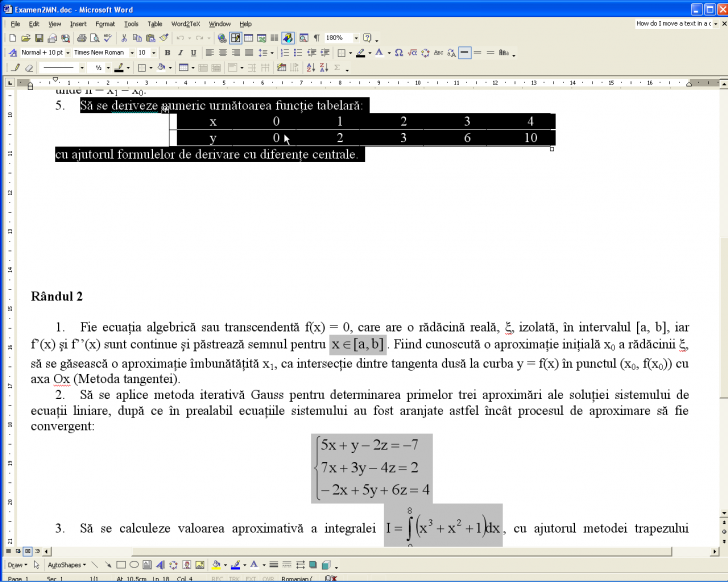Image resolution: width=728 pixels, height=582 pixels.
Task: Toggle Italic formatting
Action: click(180, 53)
